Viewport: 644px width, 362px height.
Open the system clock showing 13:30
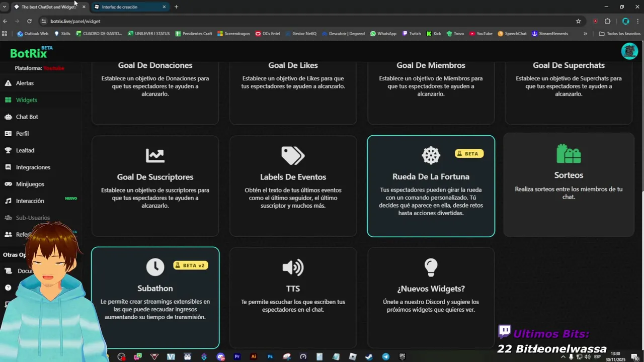pos(615,356)
